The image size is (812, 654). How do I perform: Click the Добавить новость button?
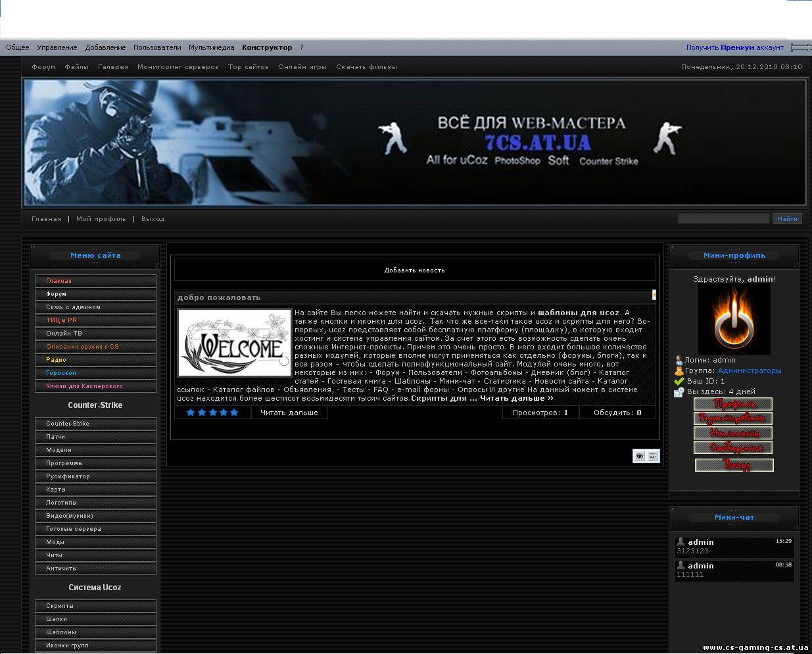[415, 270]
